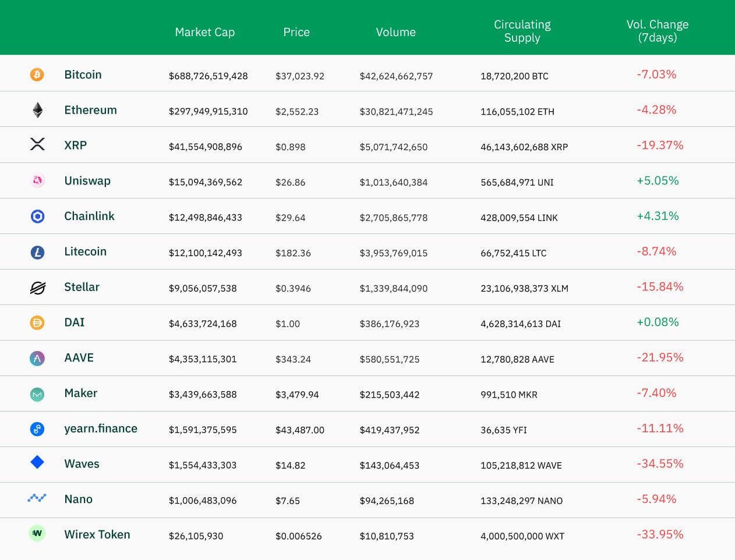Sort by the Market Cap column header

[x=205, y=32]
